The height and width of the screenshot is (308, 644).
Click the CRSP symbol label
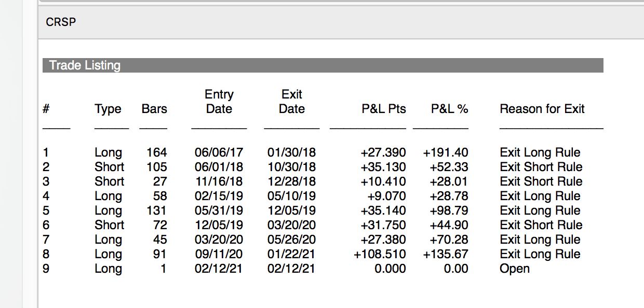coord(61,22)
